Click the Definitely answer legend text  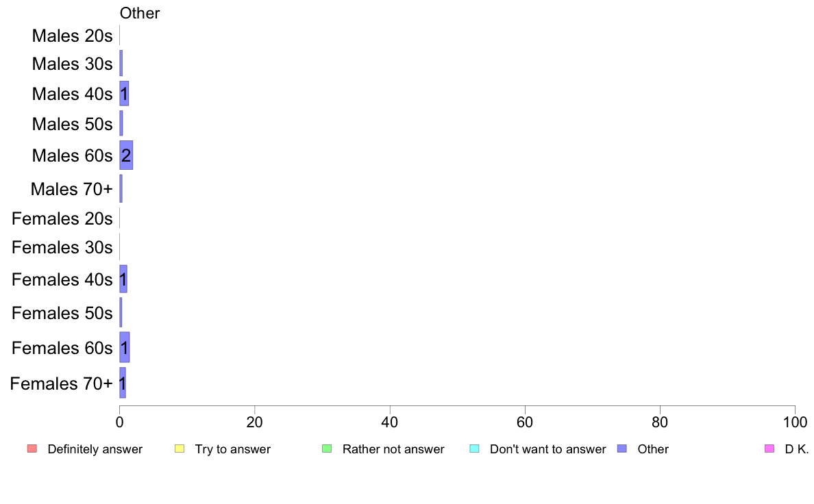(95, 449)
